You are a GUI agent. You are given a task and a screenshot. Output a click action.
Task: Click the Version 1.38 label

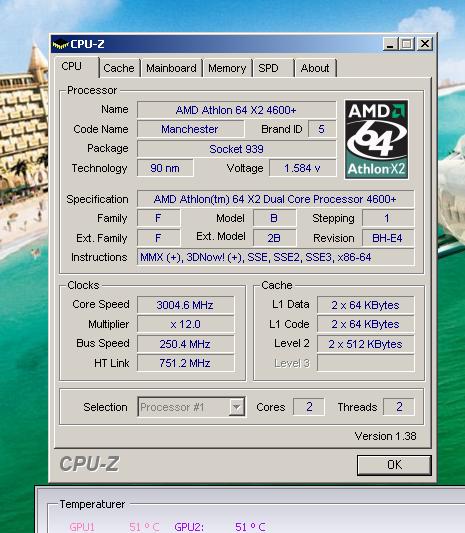(385, 436)
